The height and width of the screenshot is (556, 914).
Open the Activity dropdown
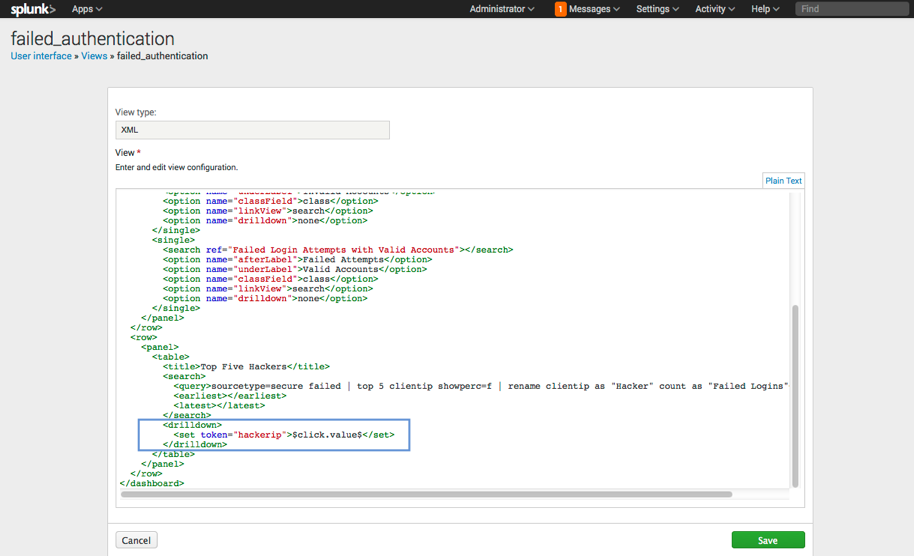(x=715, y=9)
